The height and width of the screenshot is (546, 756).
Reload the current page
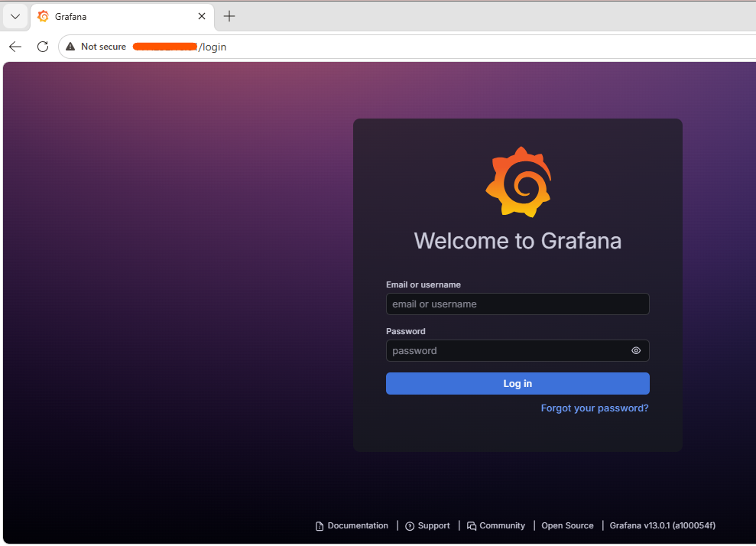43,47
